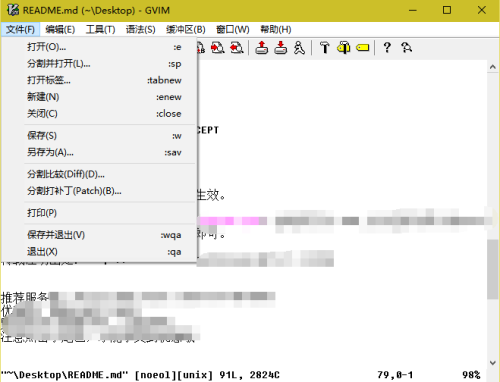500x382 pixels.
Task: Open the 帮助(H) menu
Action: [276, 29]
